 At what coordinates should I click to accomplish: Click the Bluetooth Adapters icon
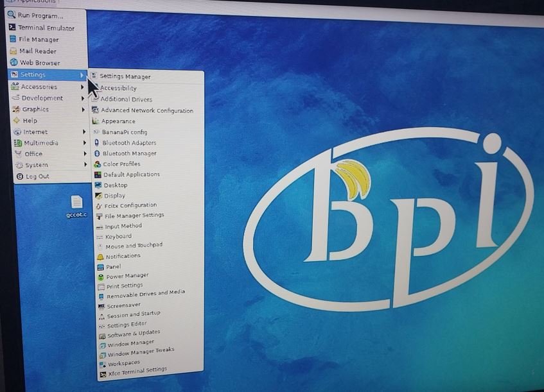point(97,142)
